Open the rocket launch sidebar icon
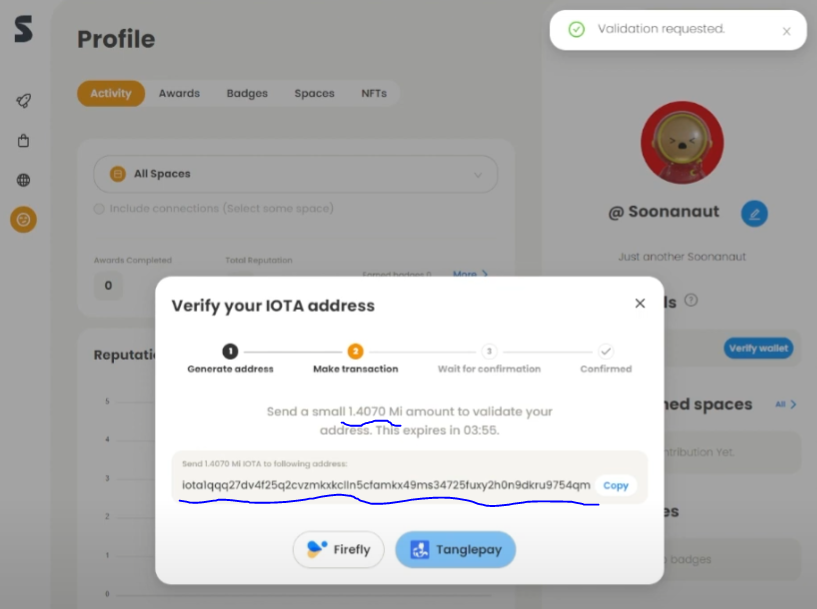817x609 pixels. (23, 101)
